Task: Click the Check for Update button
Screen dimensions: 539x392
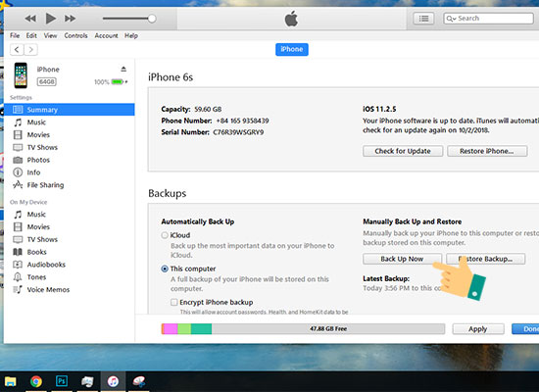Action: pos(403,151)
